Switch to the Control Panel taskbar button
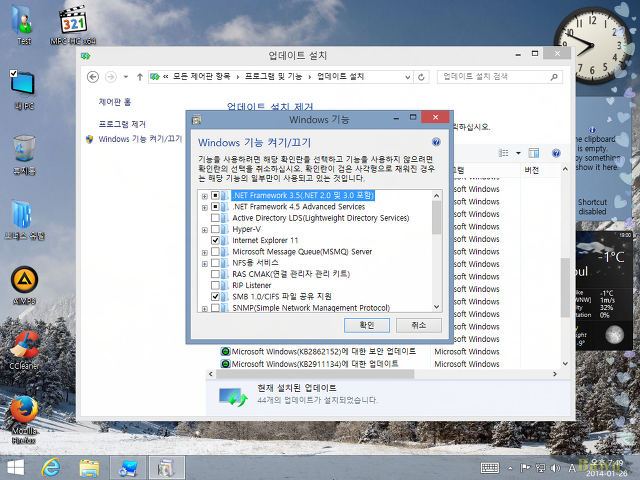Image resolution: width=640 pixels, height=480 pixels. point(128,468)
